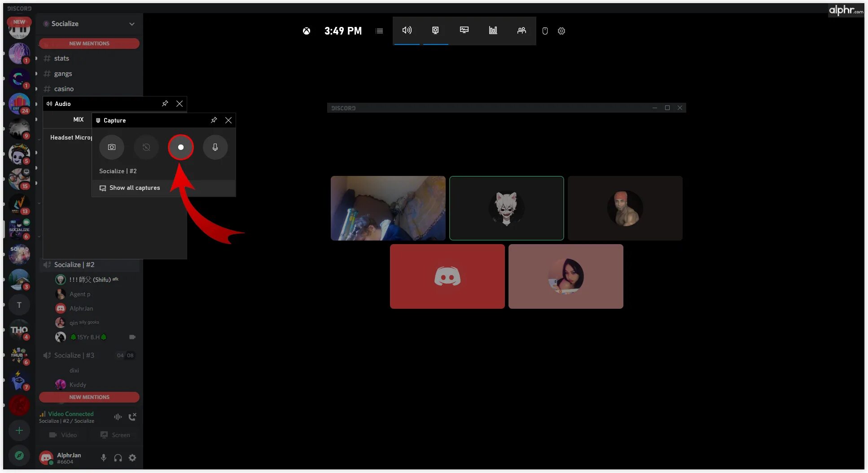Select the cat mask avatar video tile
868x473 pixels.
click(507, 208)
